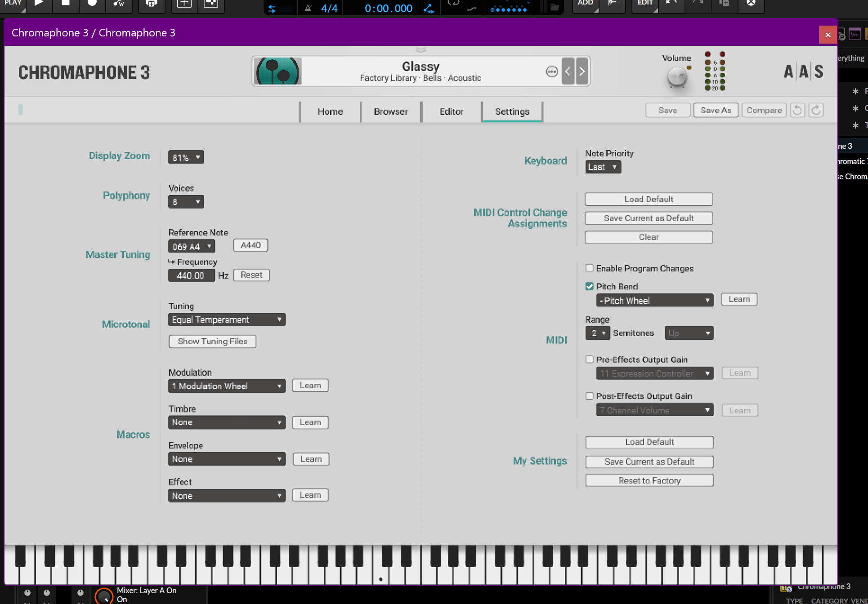Switch to the Browser tab
Image resolution: width=868 pixels, height=604 pixels.
click(390, 111)
